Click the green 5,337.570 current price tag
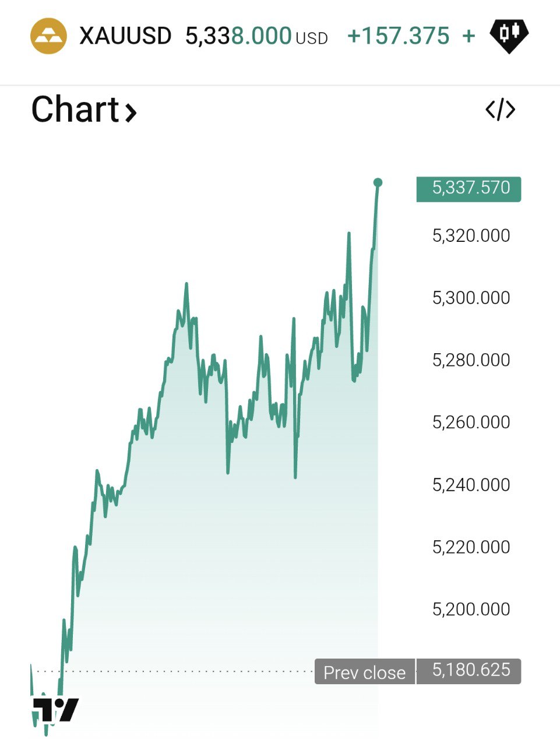Screen dimensions: 560x746 469,188
